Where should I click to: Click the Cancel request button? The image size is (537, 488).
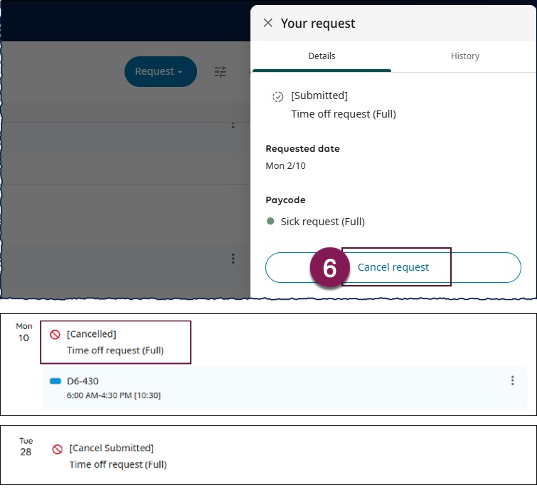393,267
